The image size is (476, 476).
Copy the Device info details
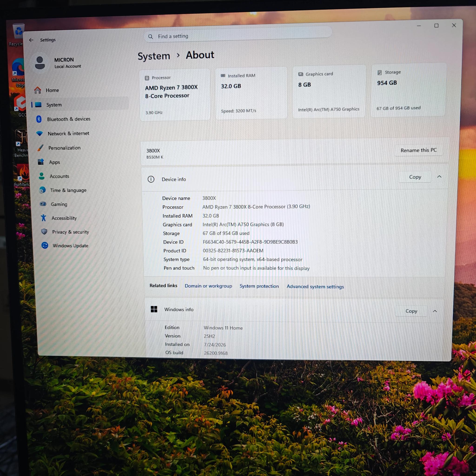(x=415, y=177)
